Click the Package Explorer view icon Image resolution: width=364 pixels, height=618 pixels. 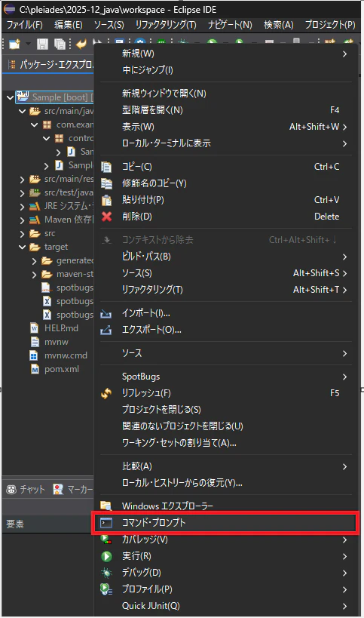[x=12, y=64]
